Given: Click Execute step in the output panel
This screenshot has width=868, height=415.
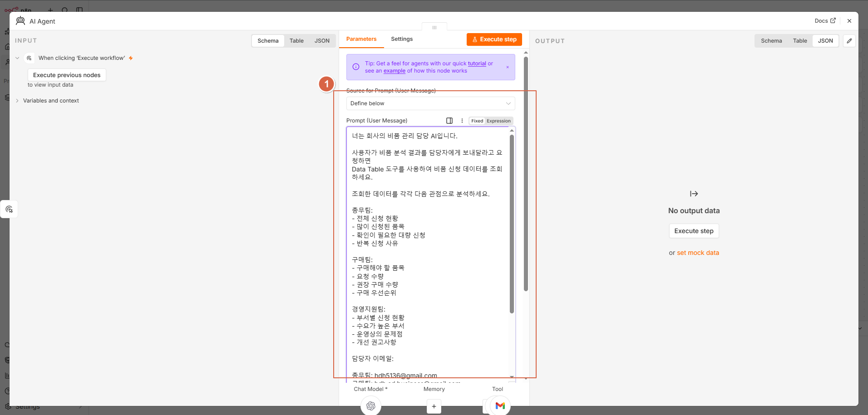Looking at the screenshot, I should point(694,231).
